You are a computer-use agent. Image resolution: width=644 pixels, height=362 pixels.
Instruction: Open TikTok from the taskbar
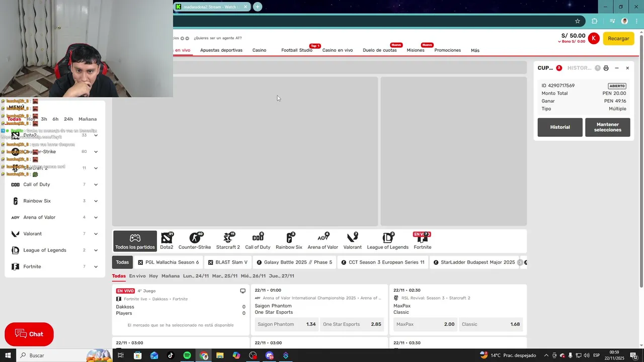pos(171,355)
